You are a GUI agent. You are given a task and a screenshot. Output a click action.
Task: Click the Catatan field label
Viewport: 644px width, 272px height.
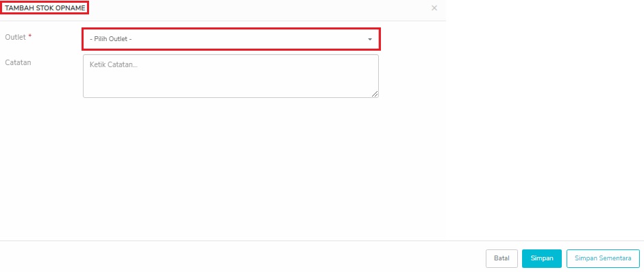click(18, 62)
